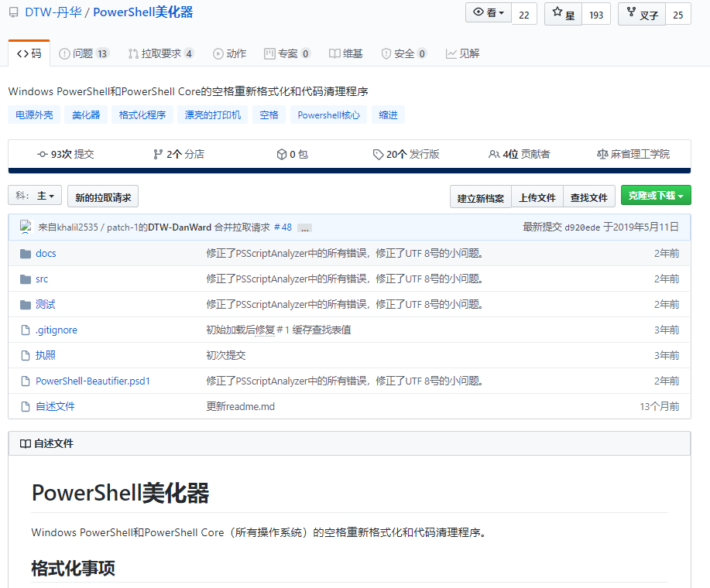Open the fork count 25
Screen dimensions: 710x588
click(x=677, y=15)
